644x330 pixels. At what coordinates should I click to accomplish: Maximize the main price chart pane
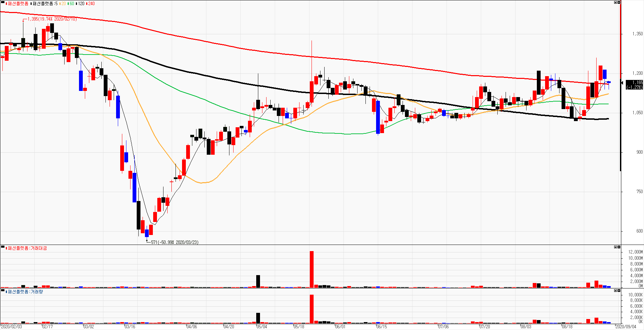click(615, 2)
